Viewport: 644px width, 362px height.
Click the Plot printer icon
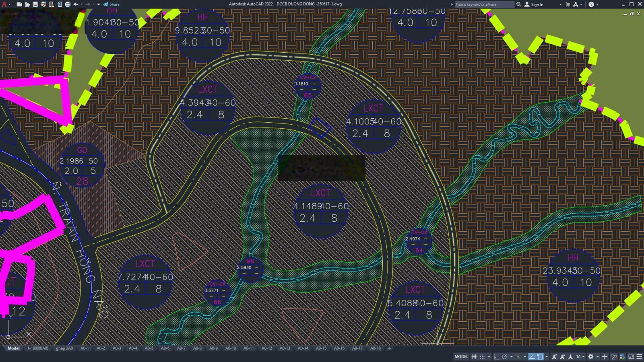pos(68,4)
